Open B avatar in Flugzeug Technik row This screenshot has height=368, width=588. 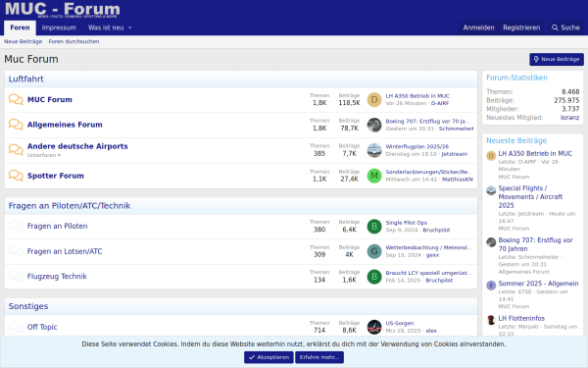click(x=374, y=277)
